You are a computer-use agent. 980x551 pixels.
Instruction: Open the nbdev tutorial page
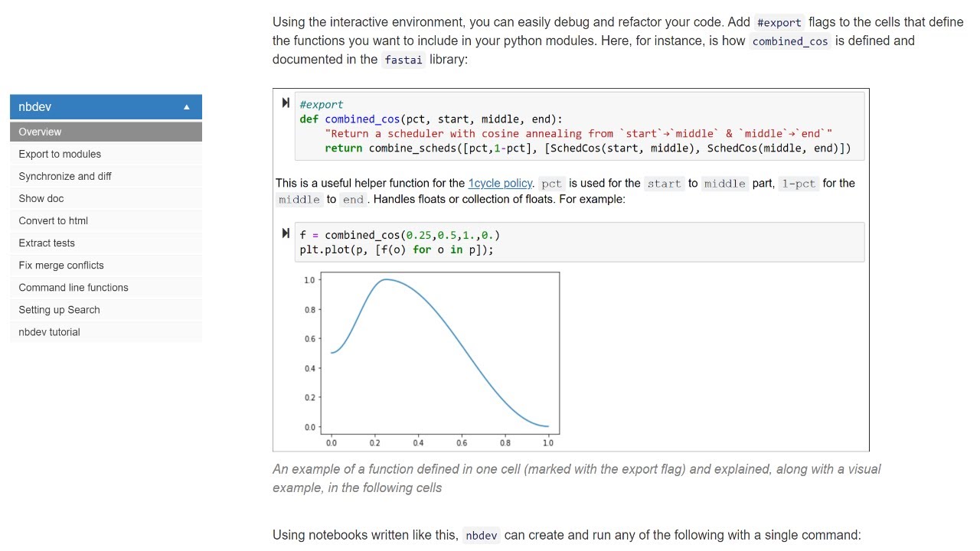tap(49, 331)
